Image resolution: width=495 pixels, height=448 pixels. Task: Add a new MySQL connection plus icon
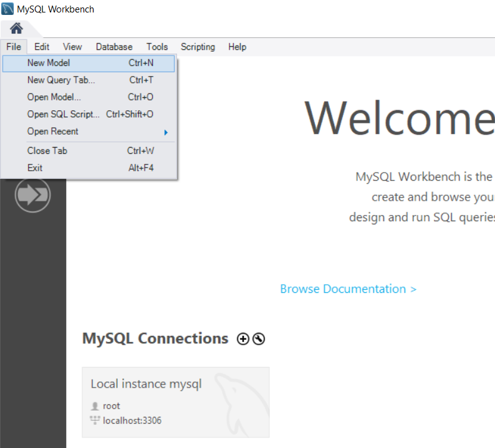click(x=243, y=339)
